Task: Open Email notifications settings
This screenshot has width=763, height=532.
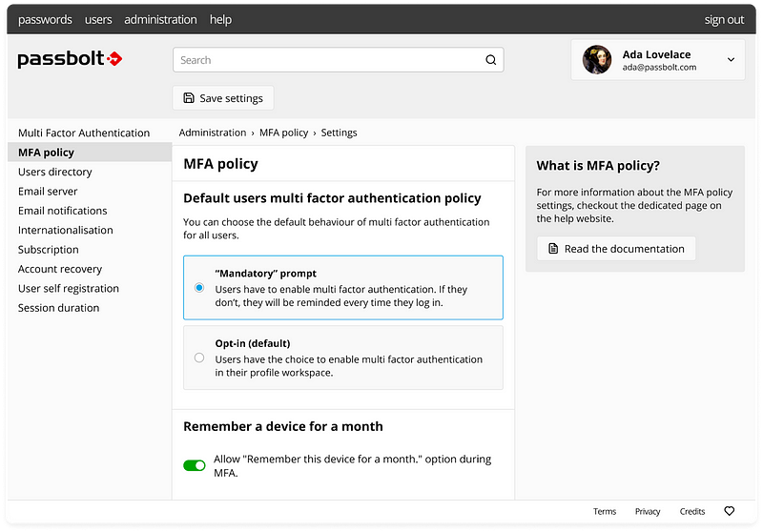Action: click(62, 211)
